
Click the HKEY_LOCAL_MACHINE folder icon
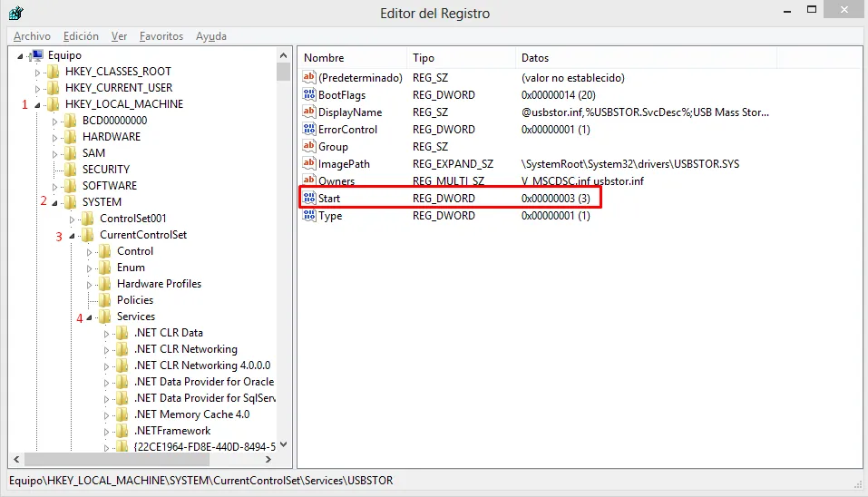tap(54, 104)
